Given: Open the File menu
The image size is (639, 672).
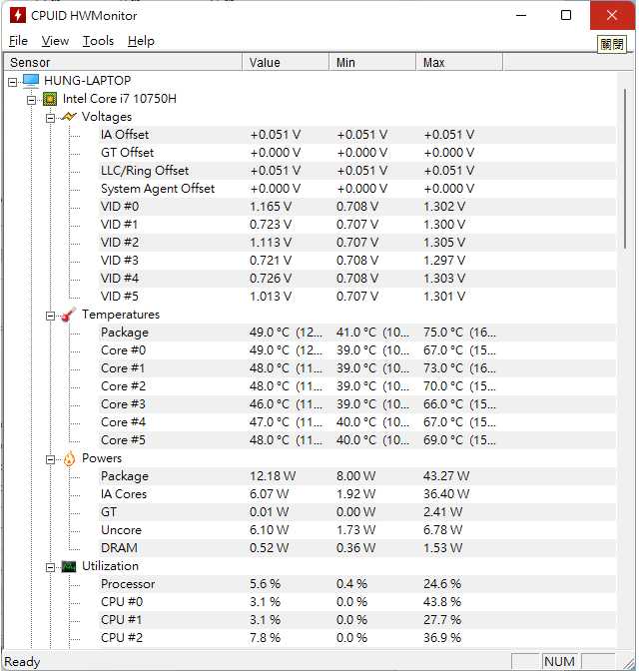Looking at the screenshot, I should (18, 41).
